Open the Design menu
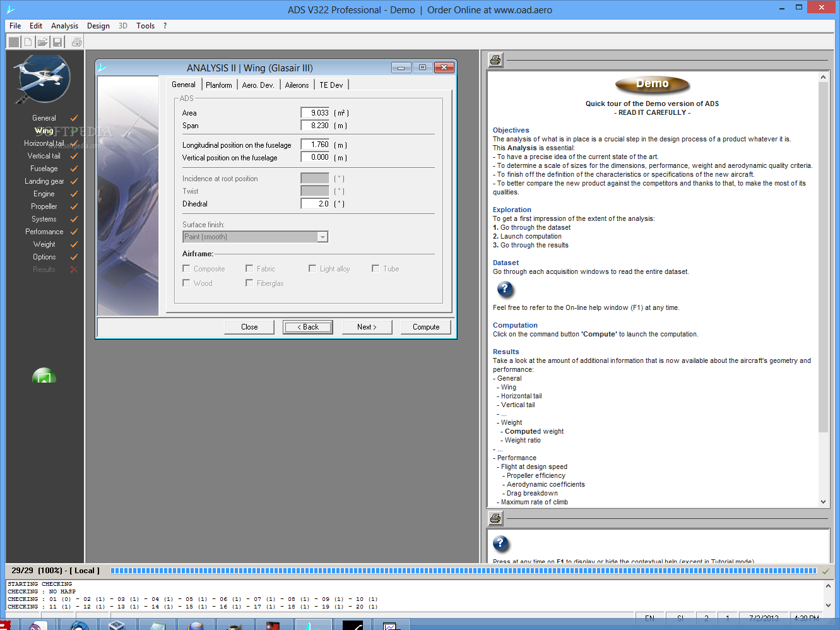 [98, 26]
